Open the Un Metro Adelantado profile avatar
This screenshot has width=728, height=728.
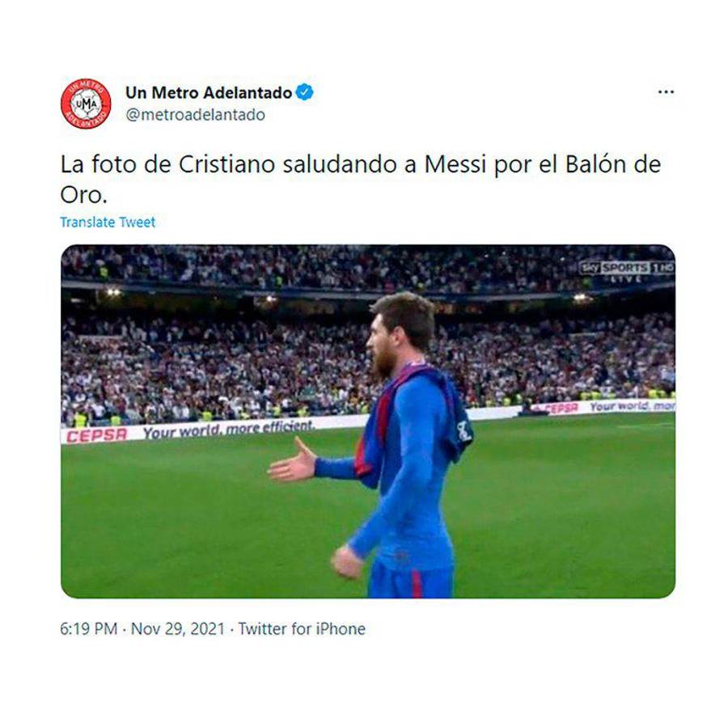[x=86, y=104]
